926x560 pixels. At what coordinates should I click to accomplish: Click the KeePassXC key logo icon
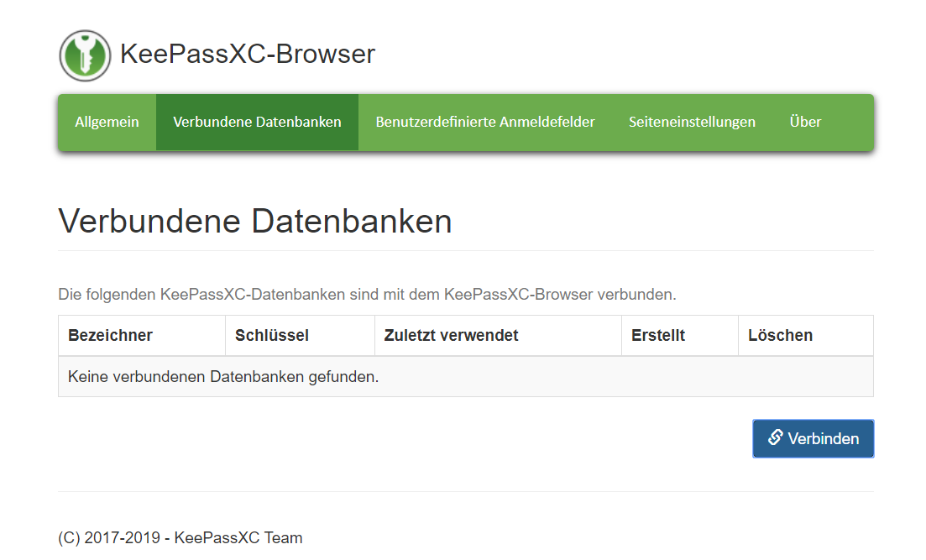[85, 55]
